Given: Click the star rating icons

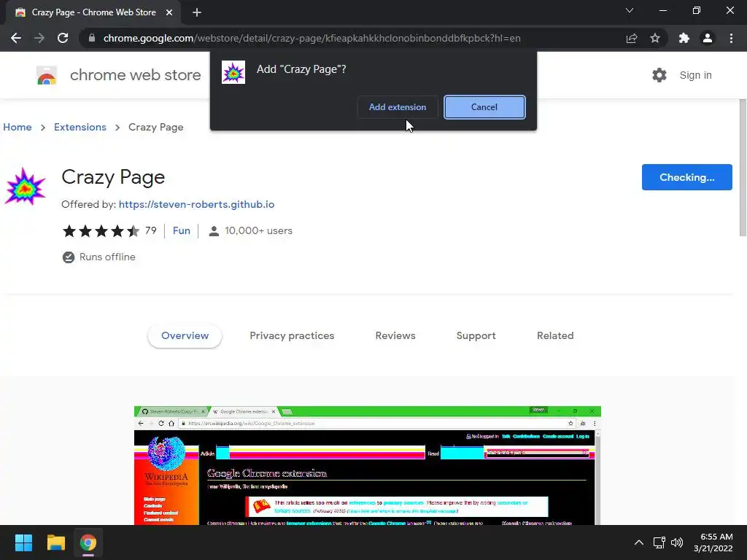Looking at the screenshot, I should pos(101,231).
